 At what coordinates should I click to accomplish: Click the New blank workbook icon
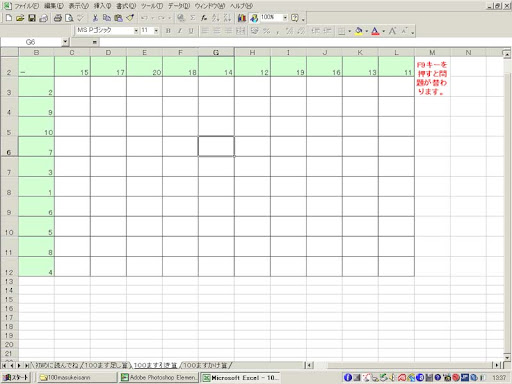pyautogui.click(x=9, y=18)
